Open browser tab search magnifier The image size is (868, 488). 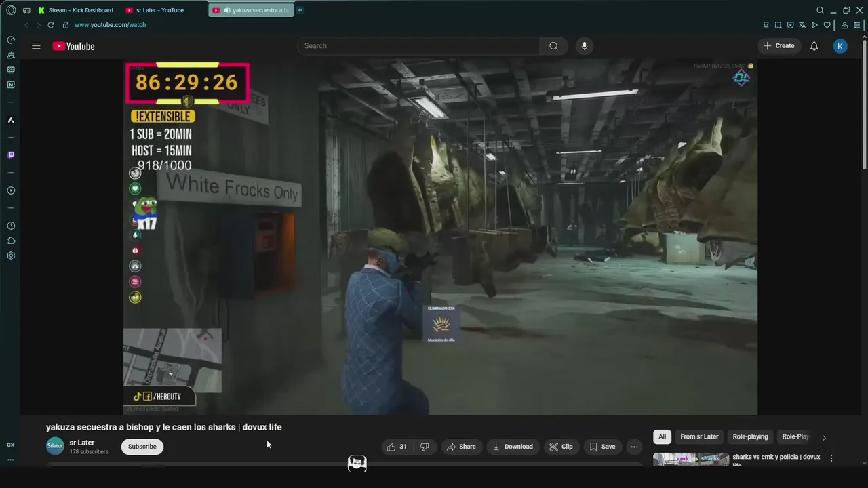(820, 10)
